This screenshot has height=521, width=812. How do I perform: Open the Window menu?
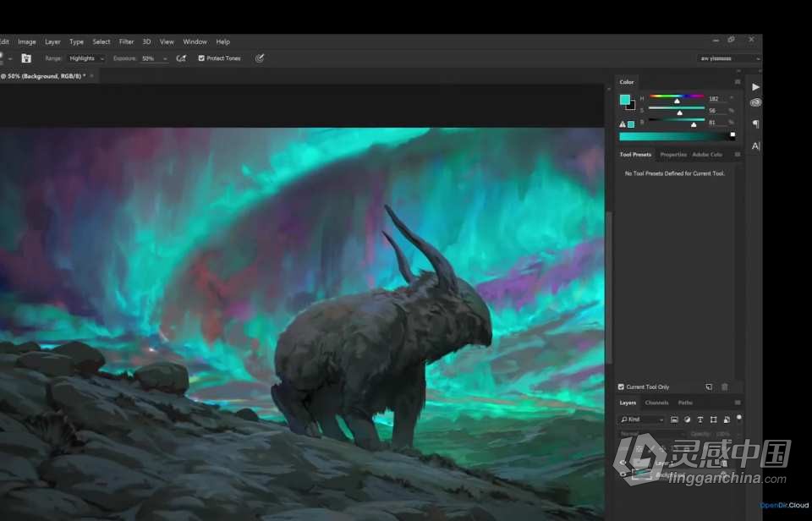click(x=195, y=42)
